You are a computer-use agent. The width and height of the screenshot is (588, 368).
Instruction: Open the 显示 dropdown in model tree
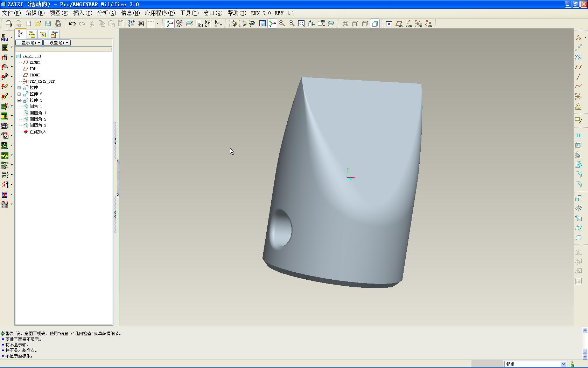29,43
